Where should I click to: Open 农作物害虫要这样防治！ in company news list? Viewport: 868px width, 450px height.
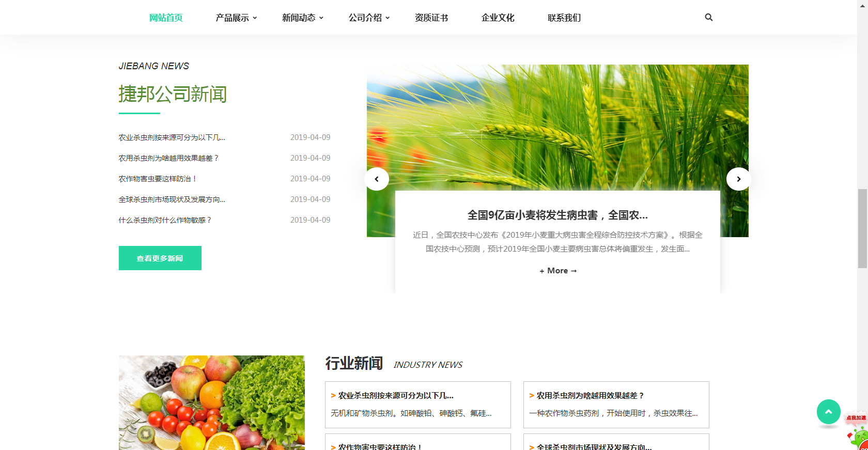coord(158,179)
